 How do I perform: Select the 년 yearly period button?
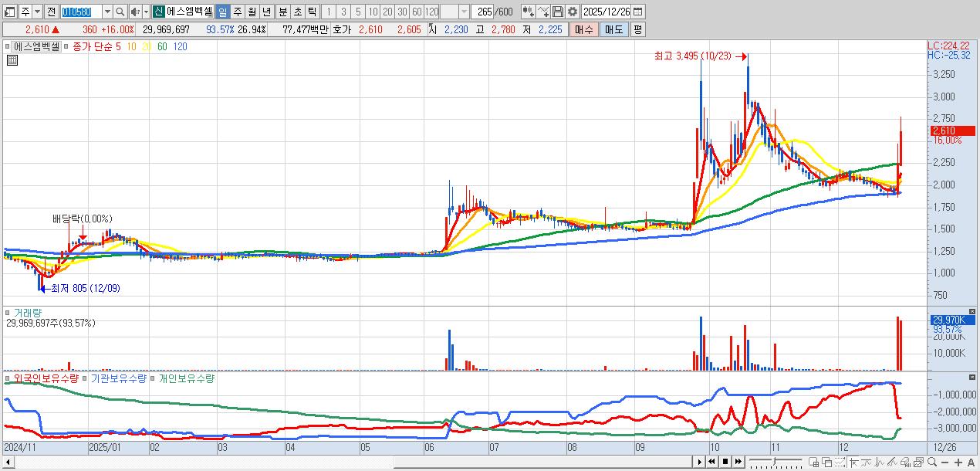(x=266, y=12)
